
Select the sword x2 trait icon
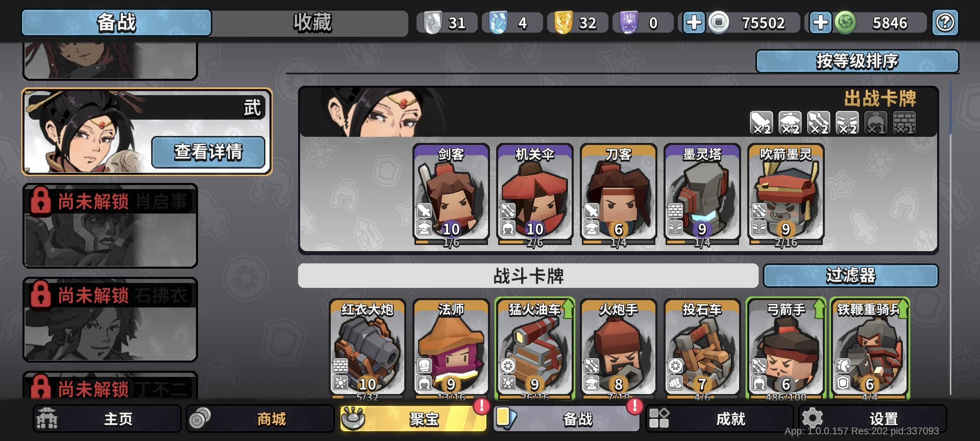click(762, 122)
